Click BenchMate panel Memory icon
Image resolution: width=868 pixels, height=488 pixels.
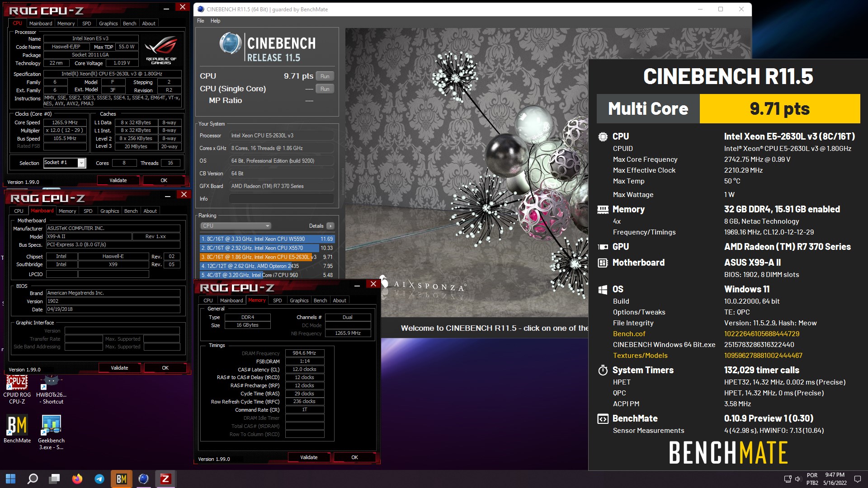pos(603,209)
